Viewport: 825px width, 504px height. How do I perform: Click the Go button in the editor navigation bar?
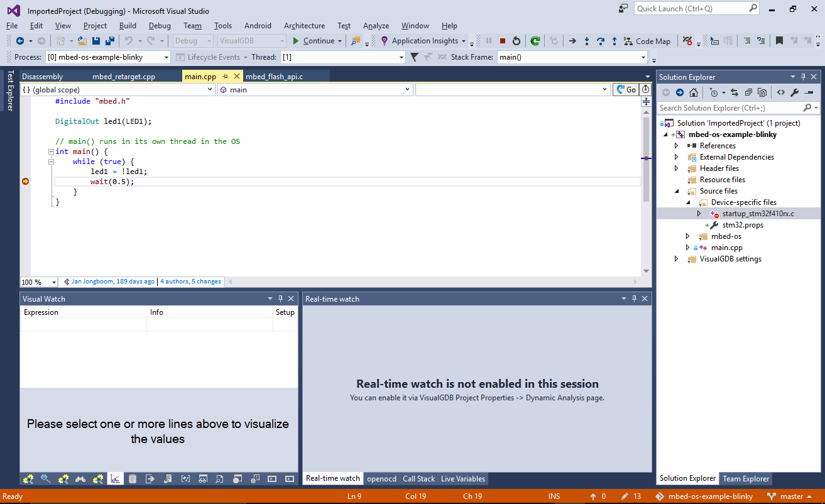626,90
